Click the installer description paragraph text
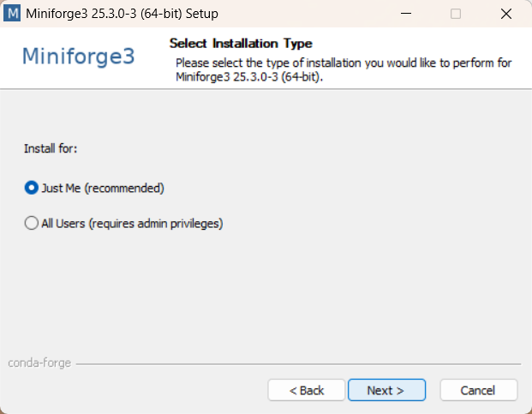 pos(344,70)
